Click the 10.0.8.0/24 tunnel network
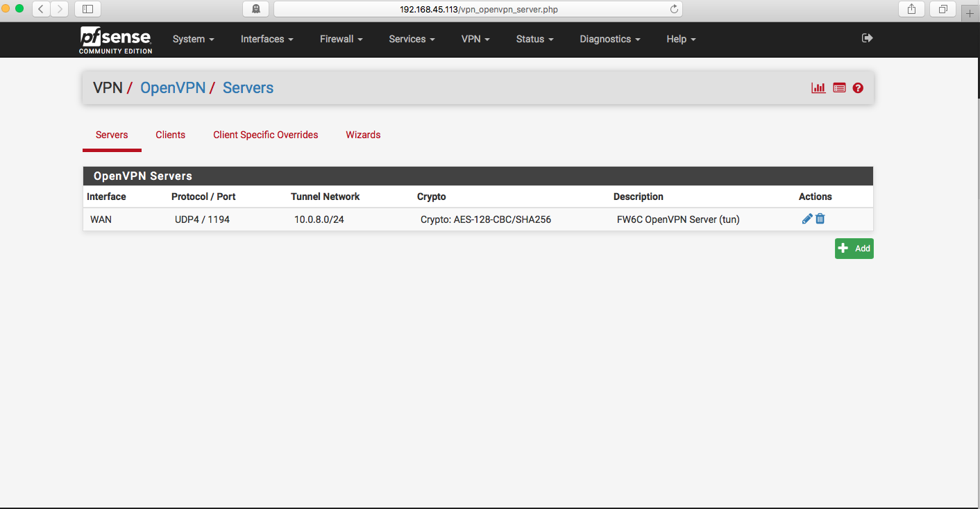The height and width of the screenshot is (509, 980). tap(319, 219)
